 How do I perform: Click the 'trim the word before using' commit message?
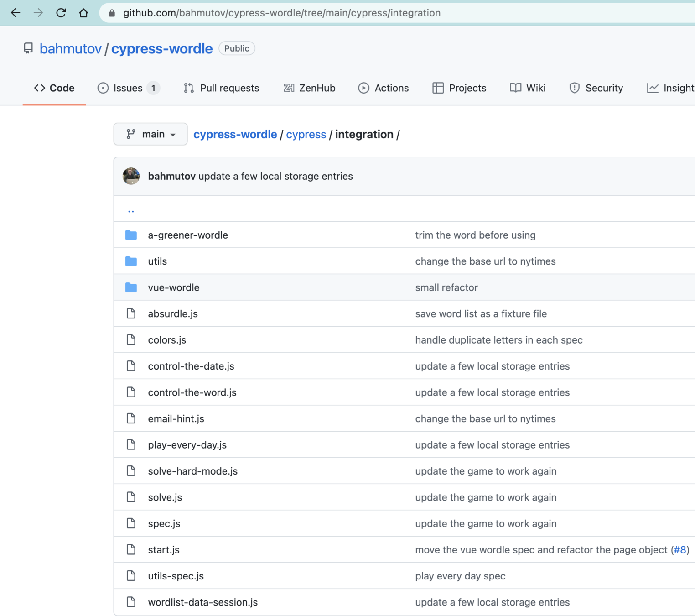475,235
